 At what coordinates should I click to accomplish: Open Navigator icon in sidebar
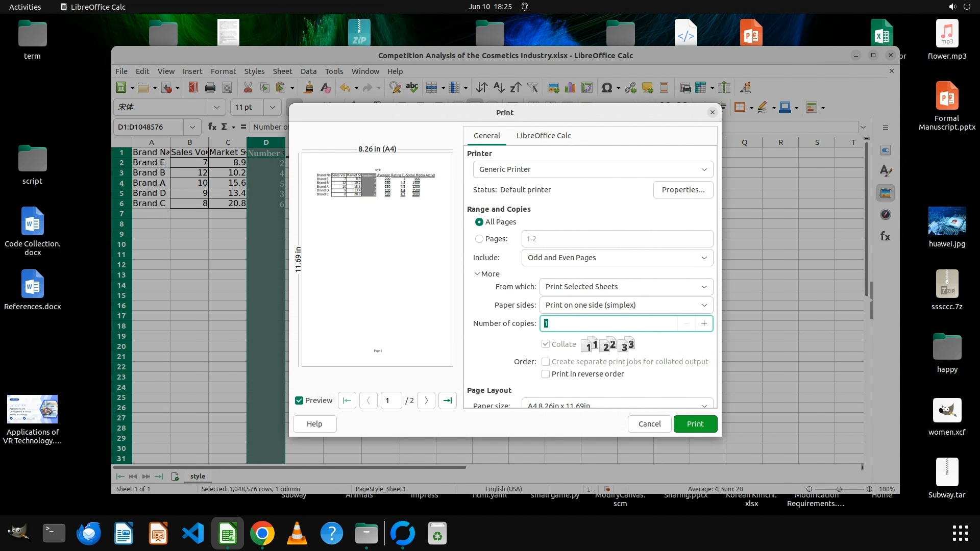tap(885, 215)
